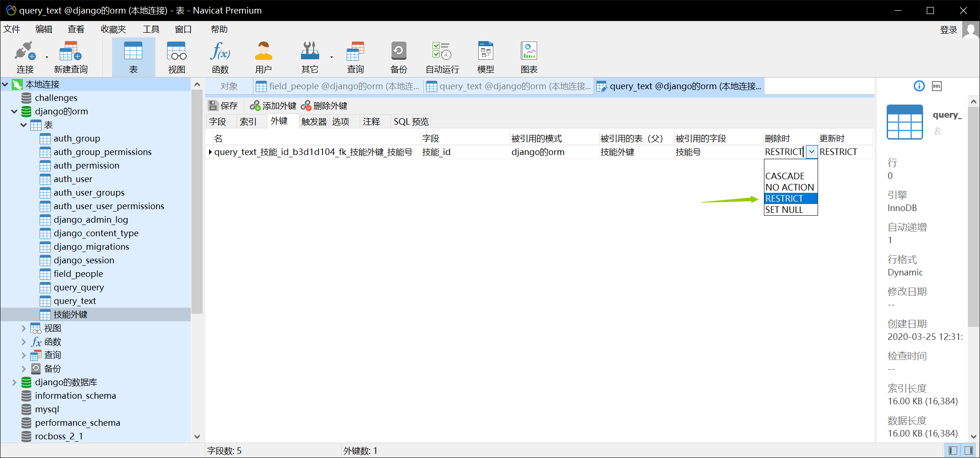The image size is (980, 458).
Task: Toggle the right pane layout icon in the status bar
Action: click(x=969, y=451)
